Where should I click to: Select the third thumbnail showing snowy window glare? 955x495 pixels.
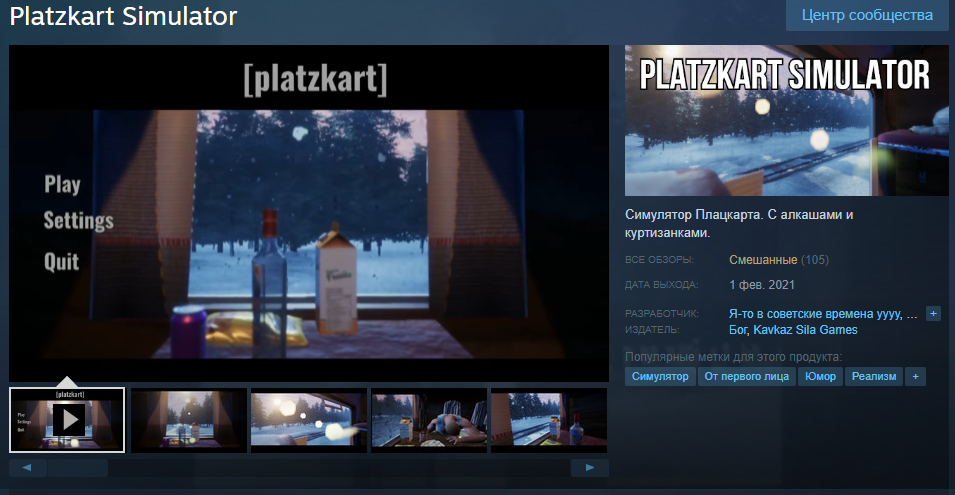click(309, 420)
